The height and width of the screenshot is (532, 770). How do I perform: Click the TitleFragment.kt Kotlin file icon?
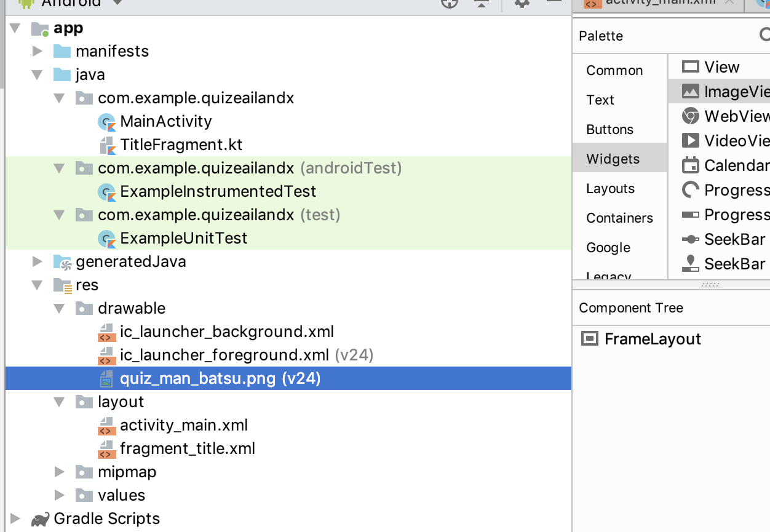click(107, 145)
